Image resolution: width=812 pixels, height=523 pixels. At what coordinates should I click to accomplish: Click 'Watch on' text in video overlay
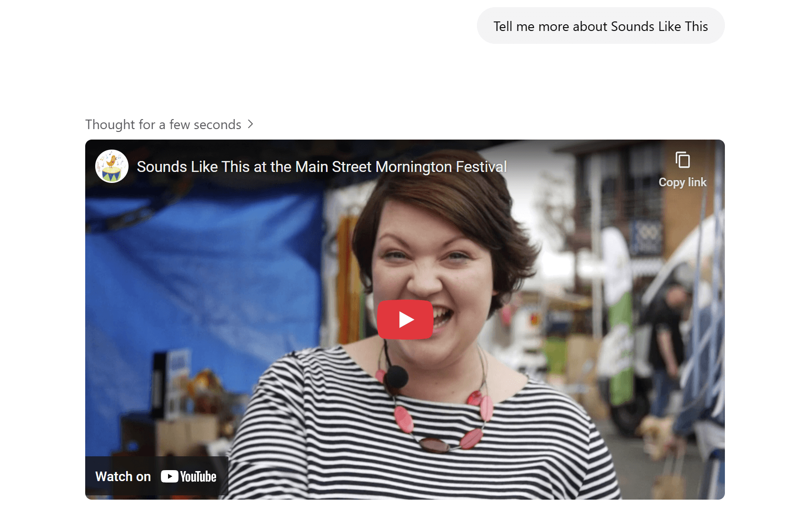123,477
